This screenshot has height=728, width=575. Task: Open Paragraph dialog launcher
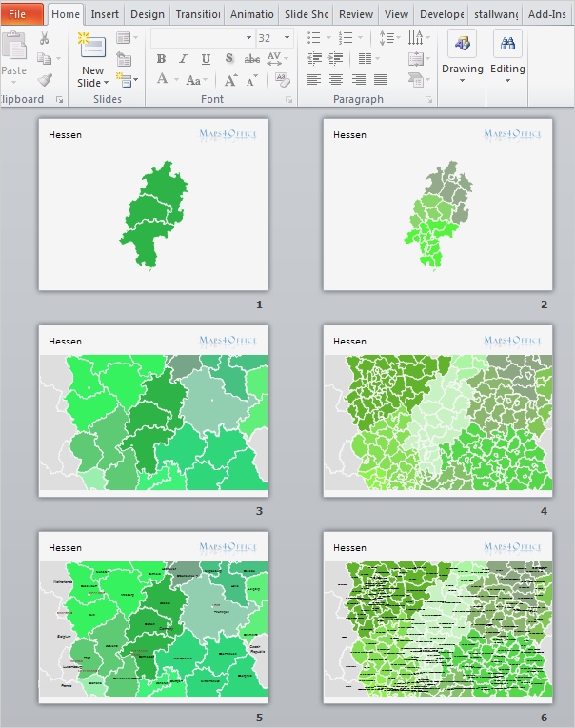point(428,99)
